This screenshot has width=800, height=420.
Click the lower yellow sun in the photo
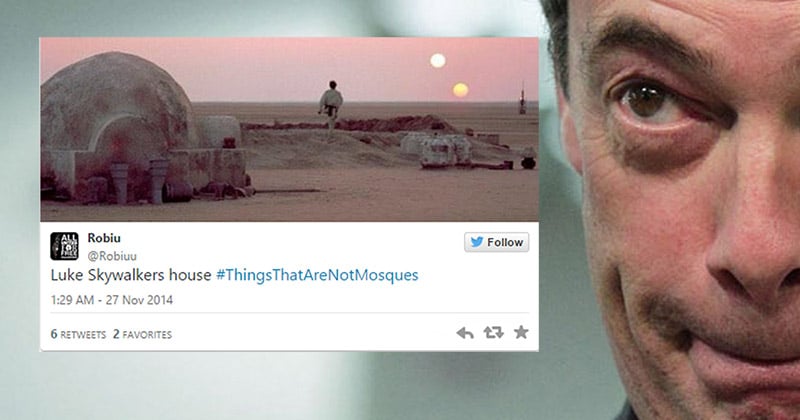tap(460, 90)
